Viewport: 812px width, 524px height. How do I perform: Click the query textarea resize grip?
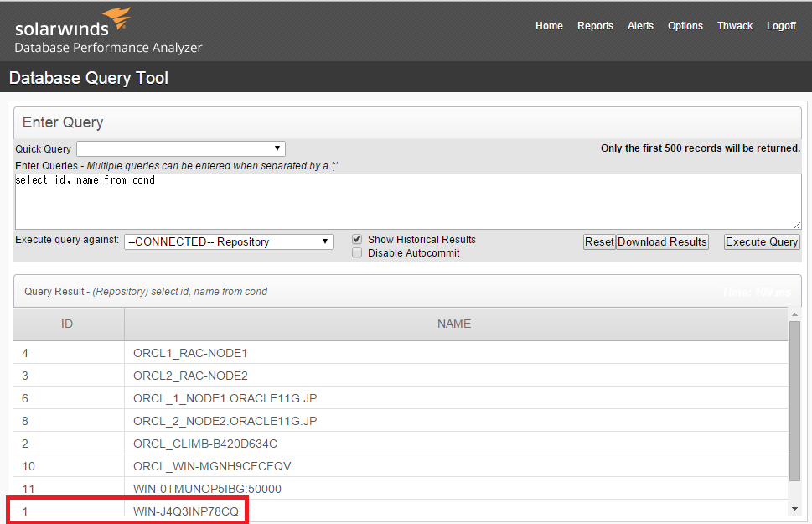pyautogui.click(x=797, y=225)
